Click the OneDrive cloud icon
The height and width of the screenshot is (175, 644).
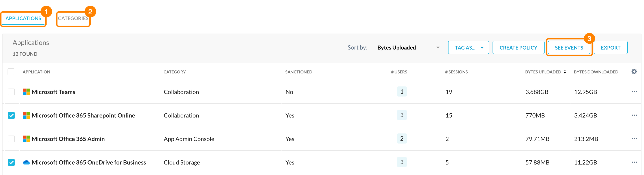[x=26, y=162]
